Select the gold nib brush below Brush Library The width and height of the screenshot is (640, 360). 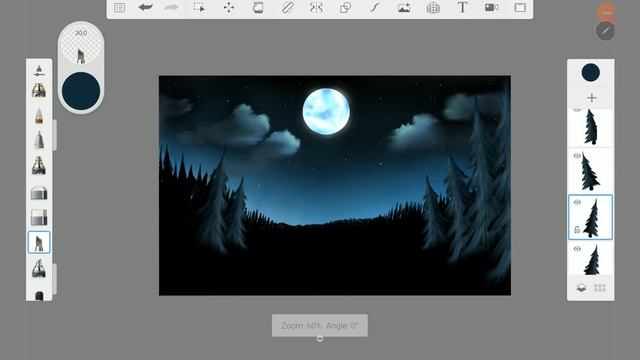point(39,90)
